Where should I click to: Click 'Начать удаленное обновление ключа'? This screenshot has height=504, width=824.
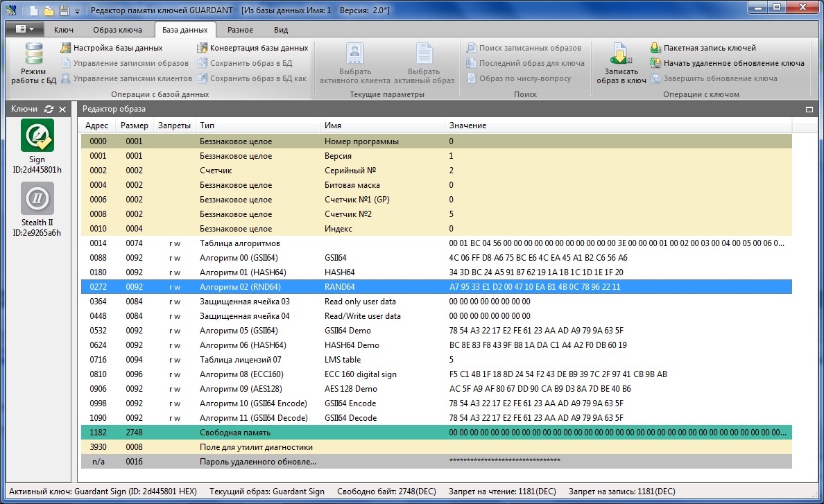pyautogui.click(x=727, y=63)
